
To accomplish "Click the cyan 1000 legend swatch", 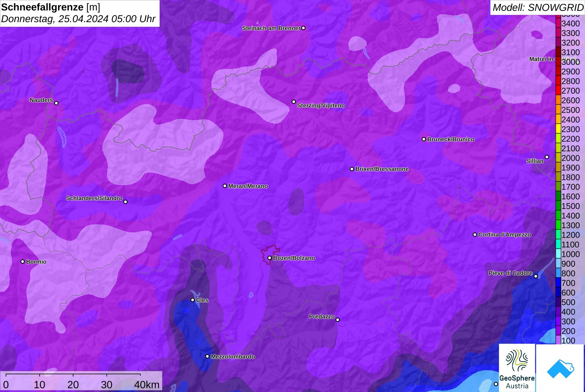I will (558, 254).
